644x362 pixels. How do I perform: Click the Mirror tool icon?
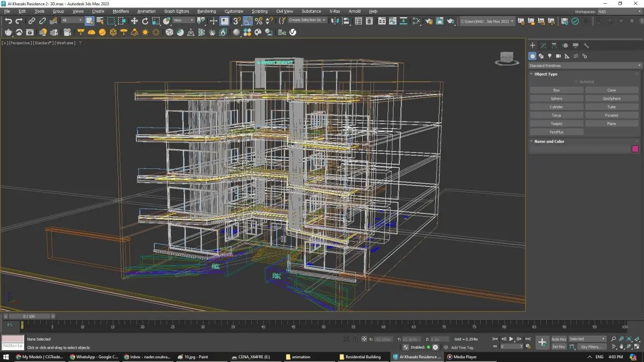point(335,21)
